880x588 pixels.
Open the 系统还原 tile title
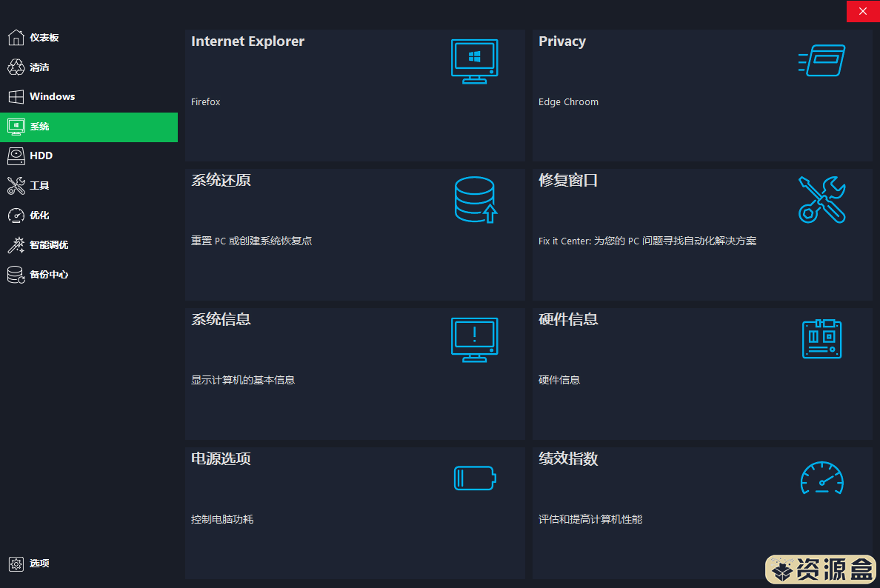coord(221,180)
